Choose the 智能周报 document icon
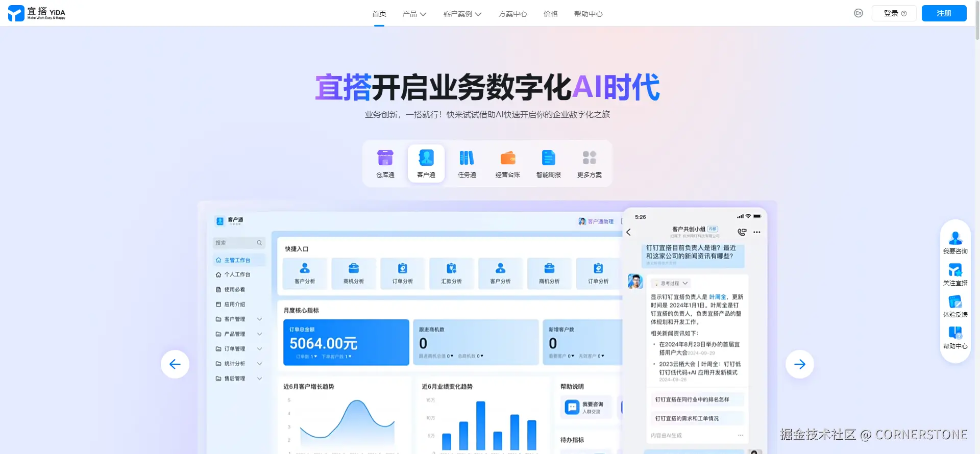The image size is (980, 454). [x=549, y=158]
